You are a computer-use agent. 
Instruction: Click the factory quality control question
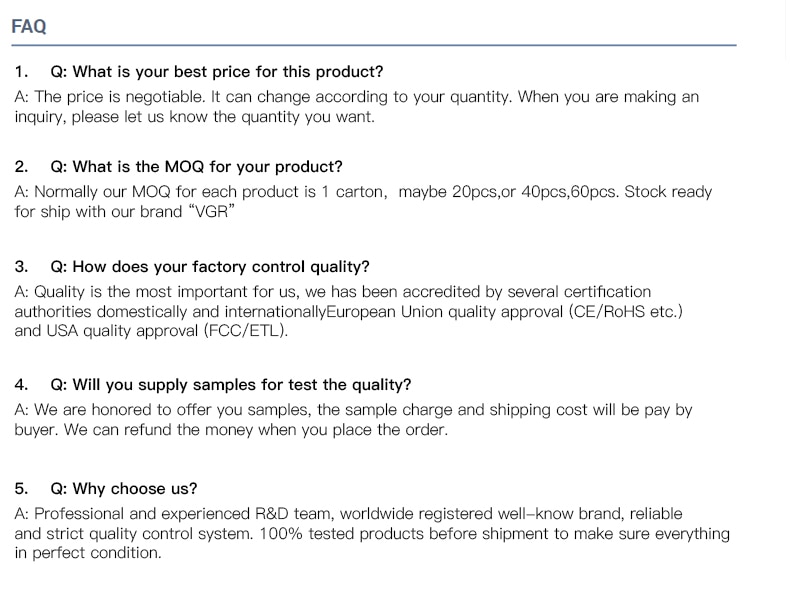[x=209, y=267]
